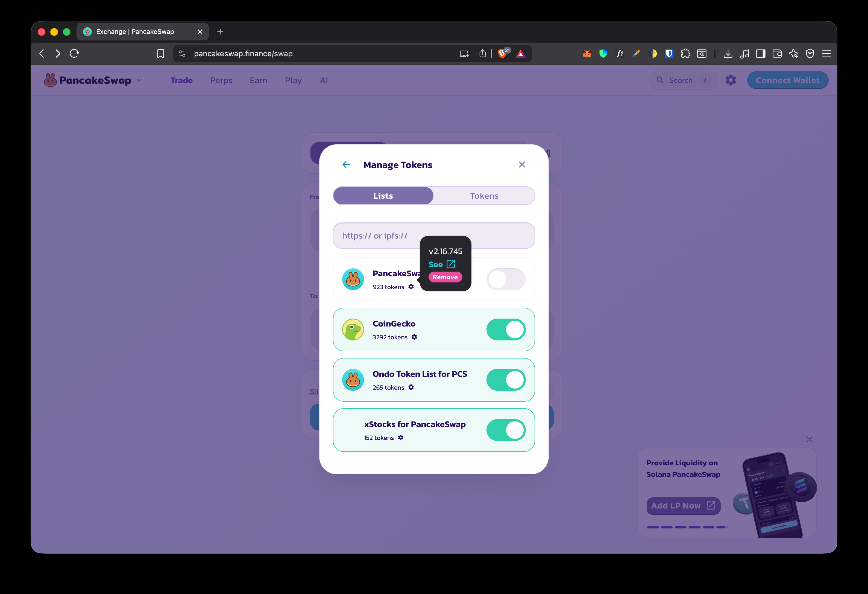Image resolution: width=868 pixels, height=594 pixels.
Task: Open the Brave Rewards triangle icon
Action: coord(521,54)
